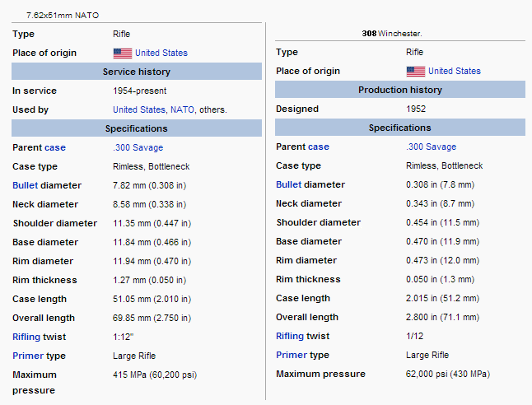Screen dimensions: 532x405
Task: Select the 1/12 rifling twist value
Action: tap(414, 336)
